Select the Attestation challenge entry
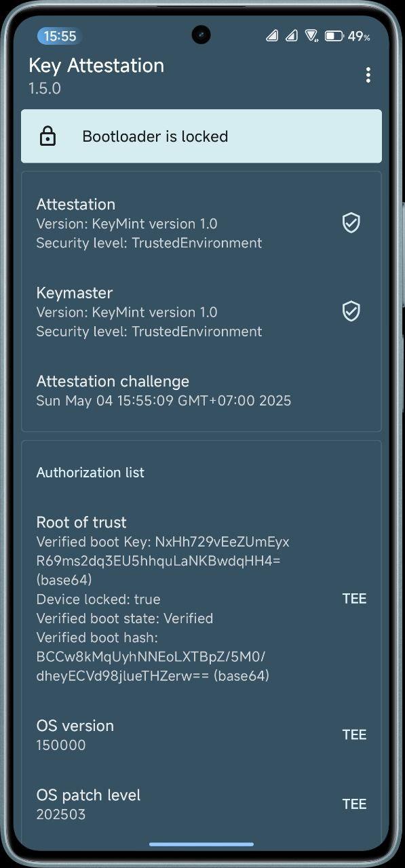The height and width of the screenshot is (868, 405). pyautogui.click(x=201, y=391)
